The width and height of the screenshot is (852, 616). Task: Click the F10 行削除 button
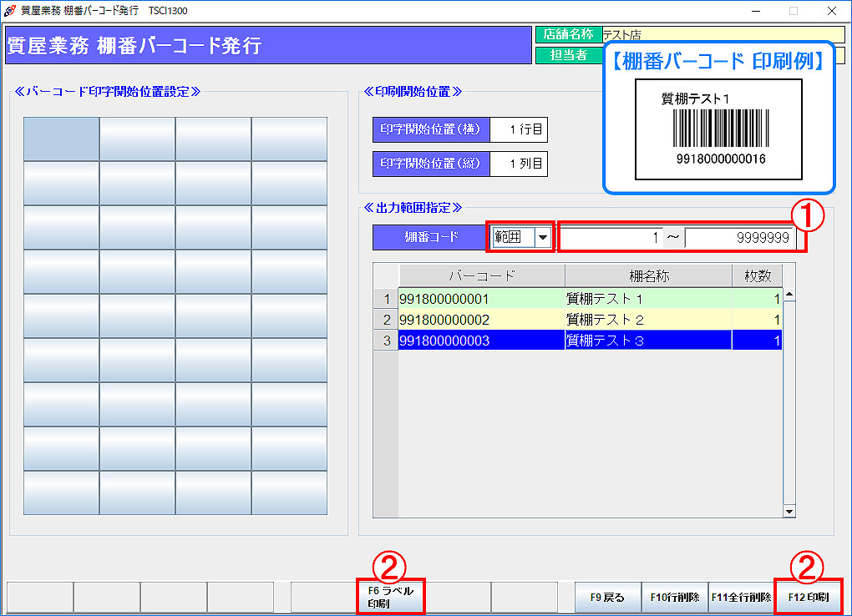(x=675, y=598)
